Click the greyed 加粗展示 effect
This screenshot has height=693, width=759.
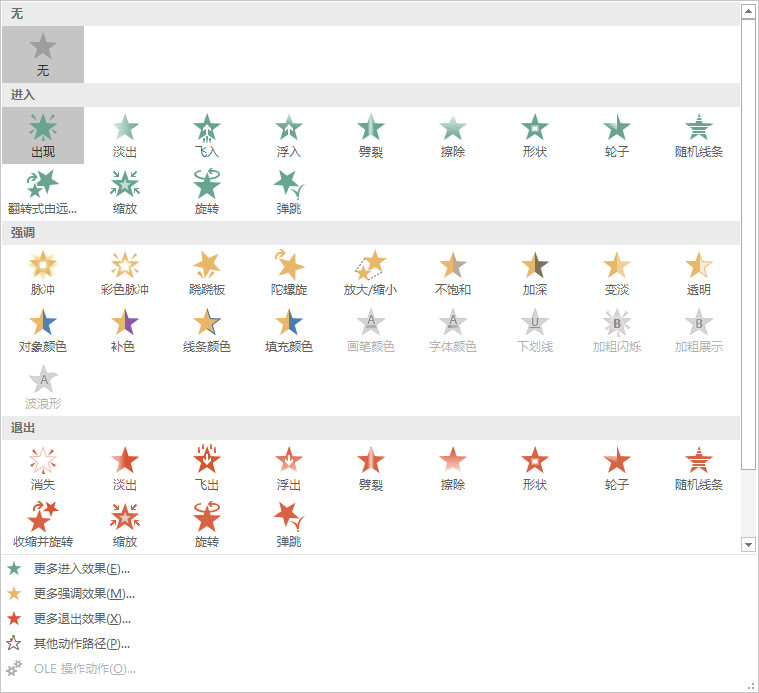699,331
